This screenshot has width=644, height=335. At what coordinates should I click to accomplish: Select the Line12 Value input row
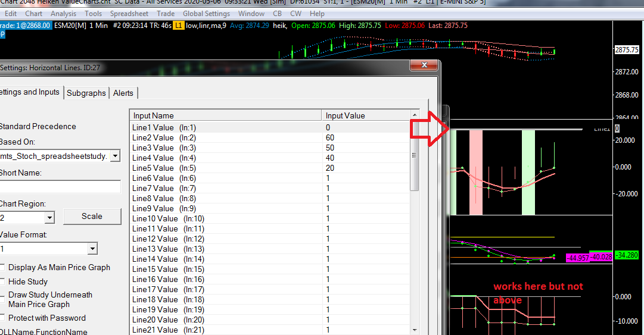[270, 239]
